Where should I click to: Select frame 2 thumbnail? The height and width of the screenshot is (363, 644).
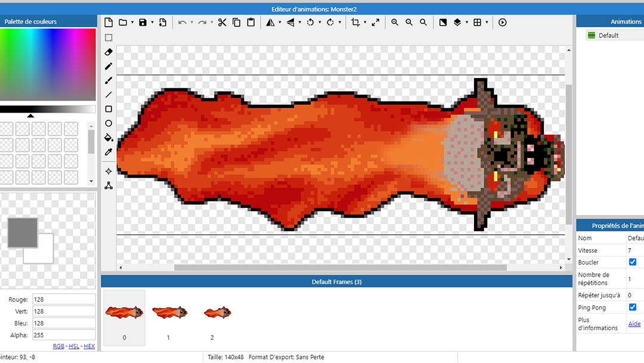pyautogui.click(x=213, y=318)
